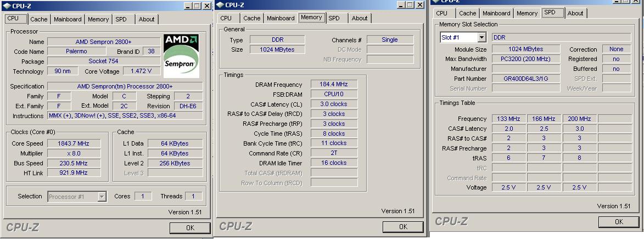Click the Module Size value 1024 MBytes in SPD window

[x=526, y=49]
